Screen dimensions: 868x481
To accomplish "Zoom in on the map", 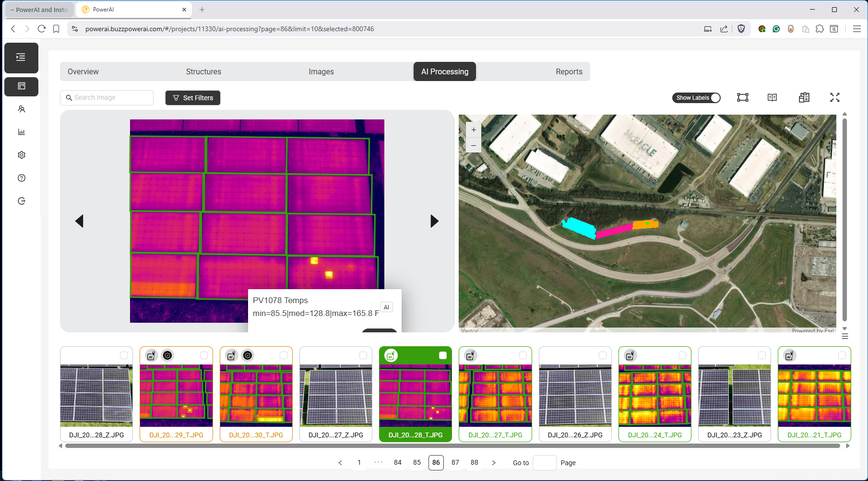I will pos(474,130).
